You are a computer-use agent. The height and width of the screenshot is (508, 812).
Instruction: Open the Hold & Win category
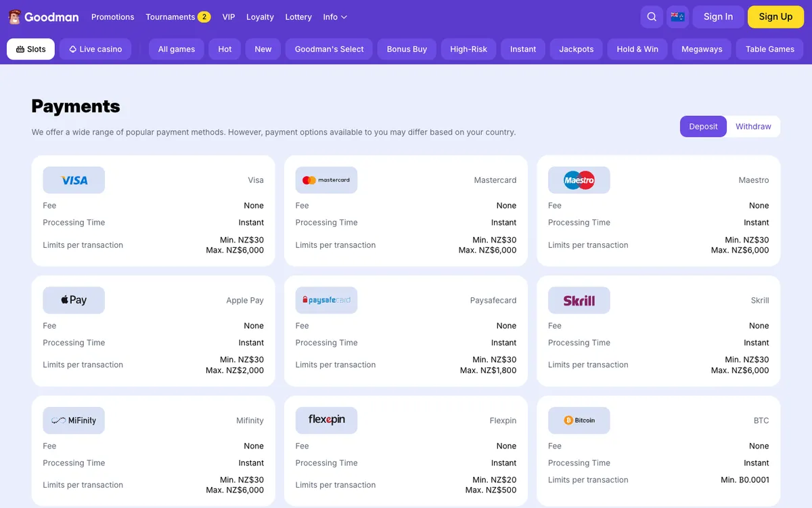(x=637, y=49)
